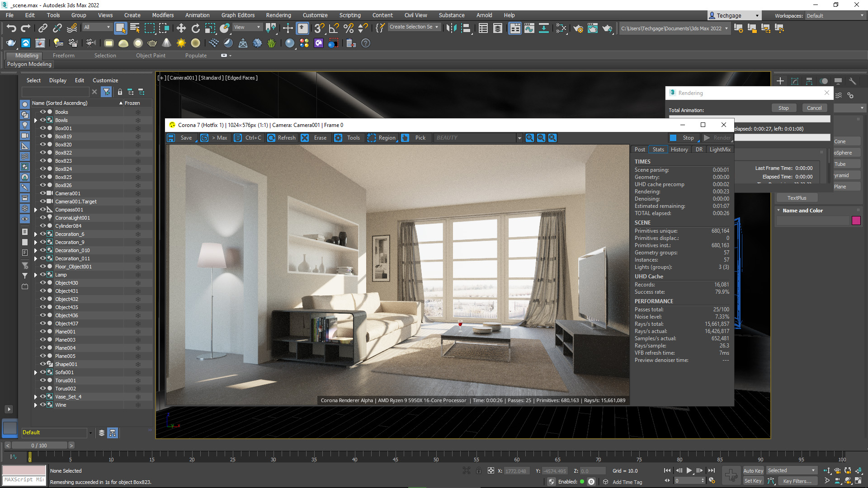Toggle the Percent Snap icon
The height and width of the screenshot is (488, 868).
[348, 28]
